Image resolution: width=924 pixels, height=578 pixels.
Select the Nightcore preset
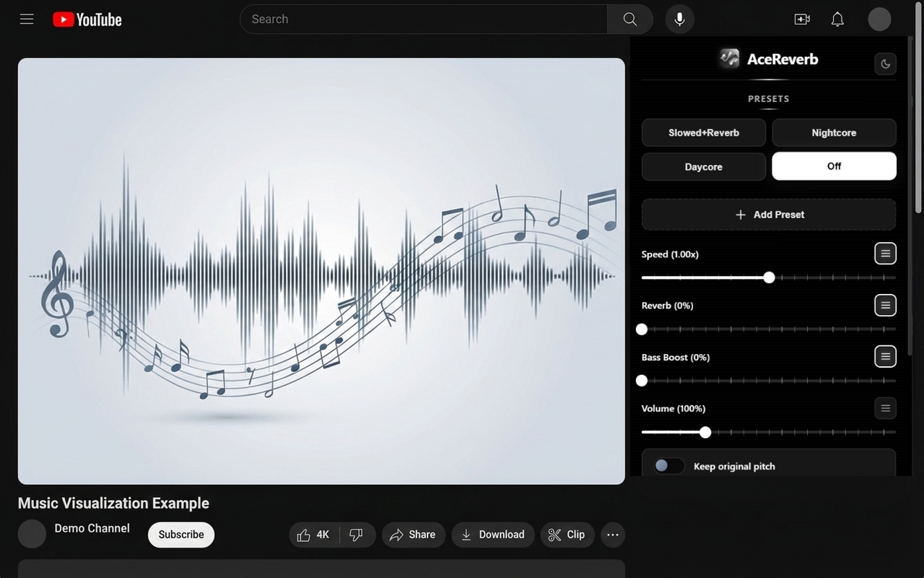coord(834,132)
